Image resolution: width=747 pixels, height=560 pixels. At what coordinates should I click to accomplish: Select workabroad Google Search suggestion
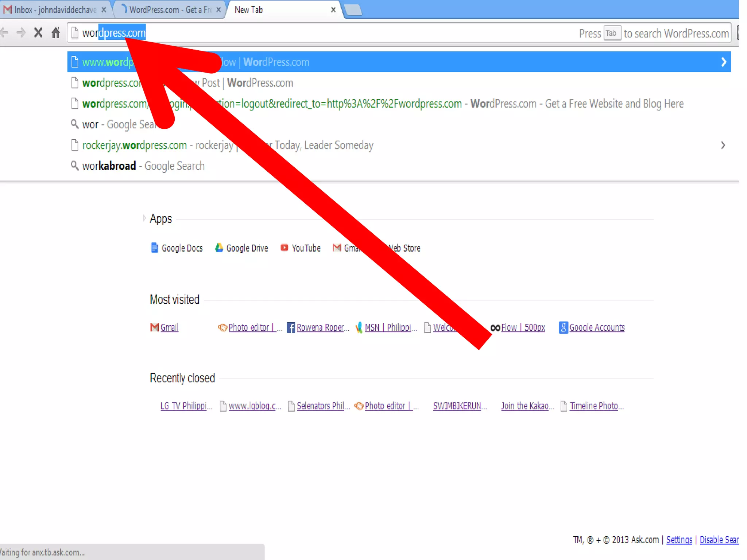pos(143,166)
